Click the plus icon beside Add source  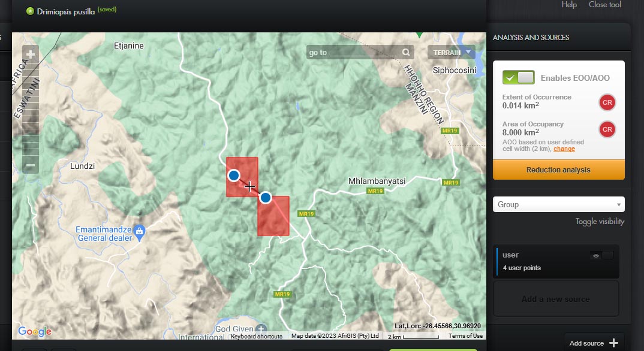(613, 343)
